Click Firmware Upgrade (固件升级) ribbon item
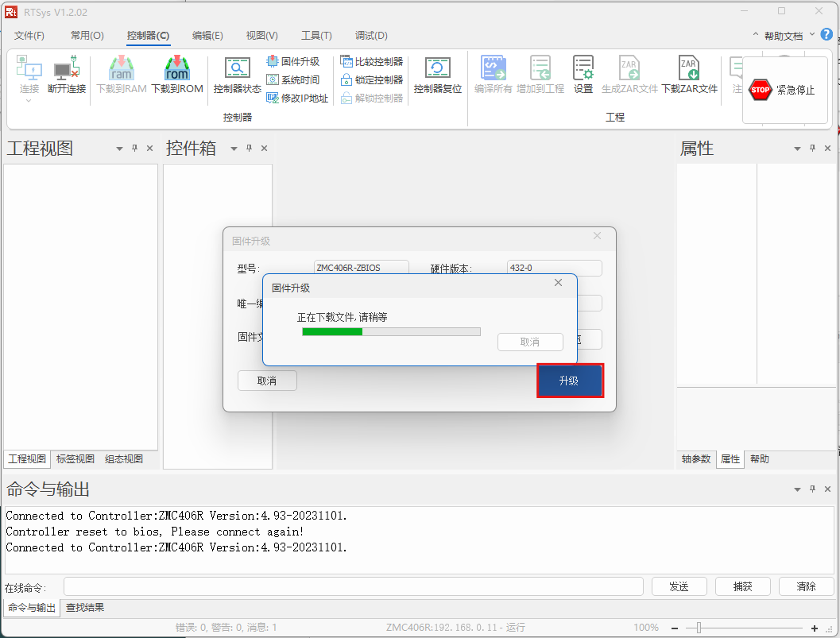This screenshot has width=840, height=638. tap(293, 62)
